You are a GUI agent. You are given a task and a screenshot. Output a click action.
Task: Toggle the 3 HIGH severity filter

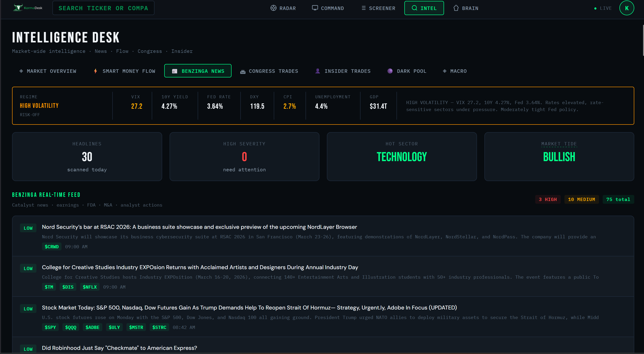(x=548, y=199)
